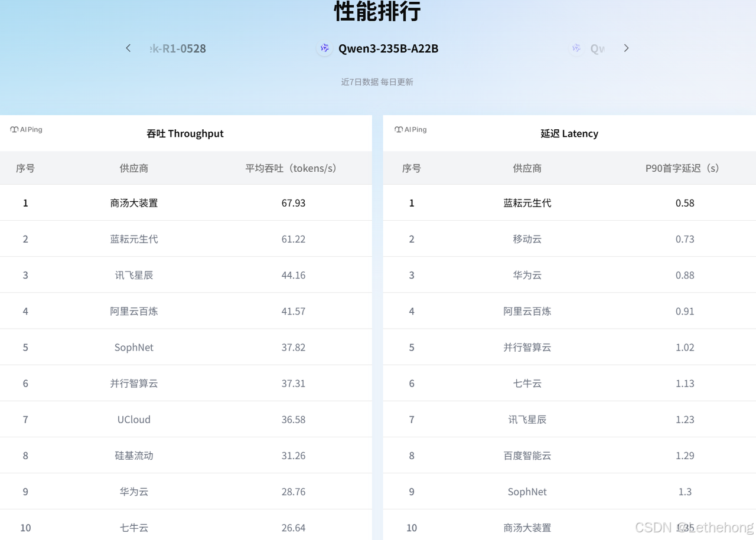
Task: Go to next model with right arrow
Action: (626, 48)
